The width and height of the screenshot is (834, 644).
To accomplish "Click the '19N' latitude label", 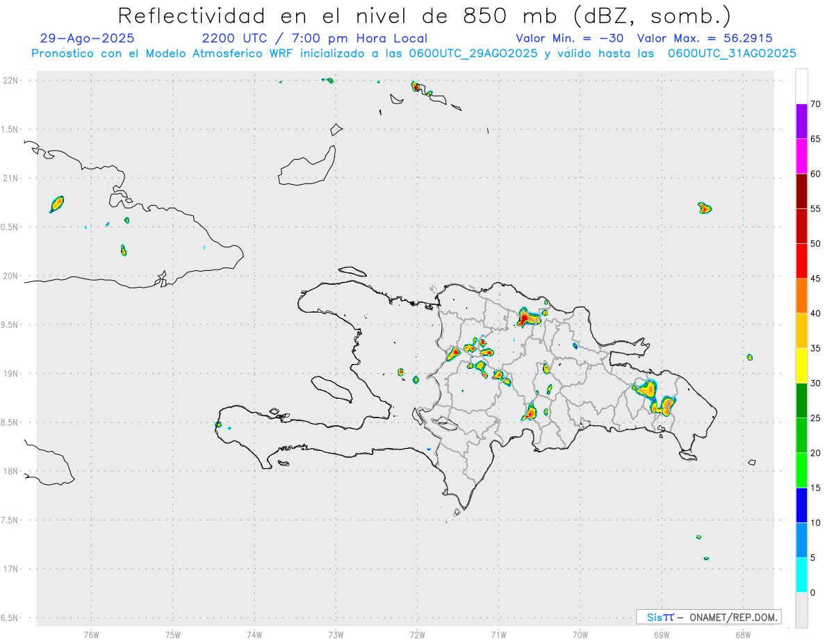I will click(x=10, y=373).
